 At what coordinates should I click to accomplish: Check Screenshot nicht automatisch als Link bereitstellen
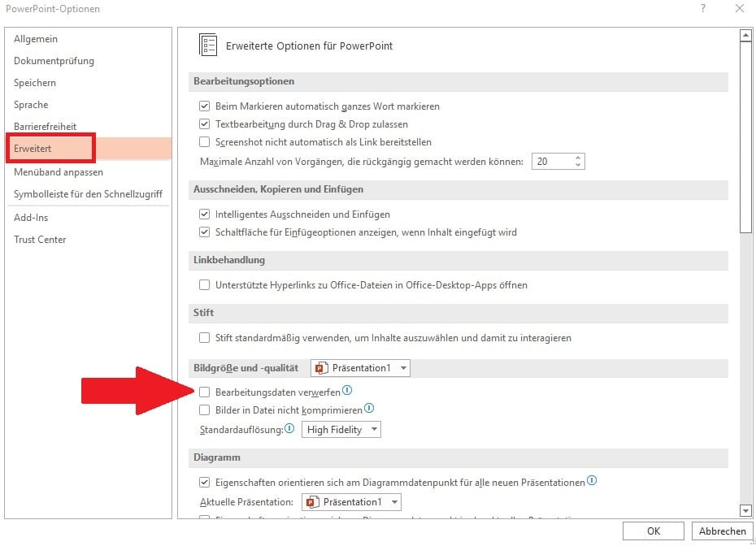click(204, 141)
